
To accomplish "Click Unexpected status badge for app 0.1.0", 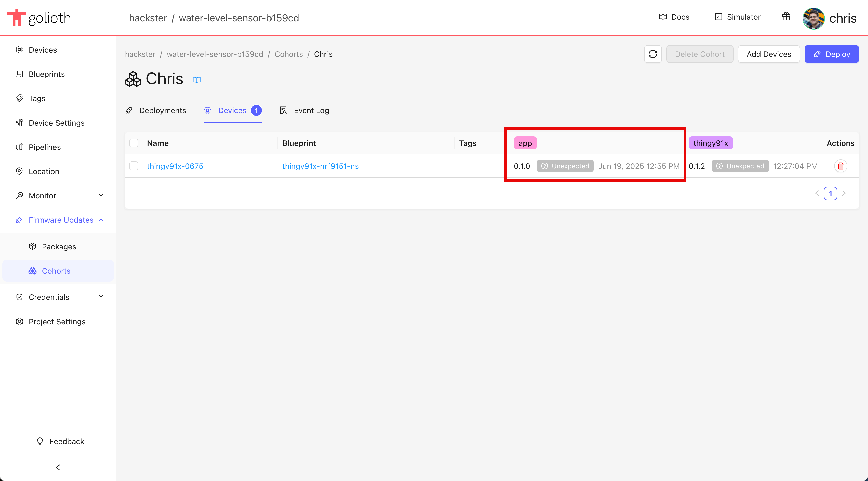I will click(565, 166).
